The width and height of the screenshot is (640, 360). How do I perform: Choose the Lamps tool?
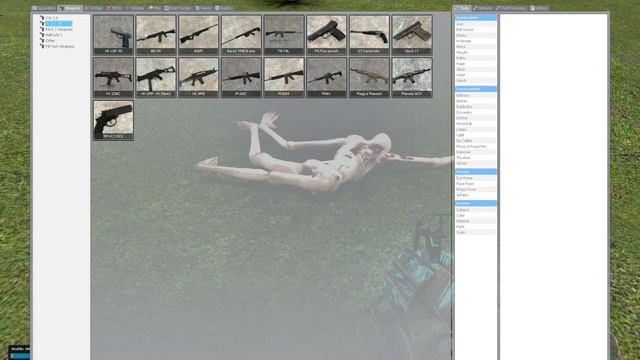pos(476,129)
